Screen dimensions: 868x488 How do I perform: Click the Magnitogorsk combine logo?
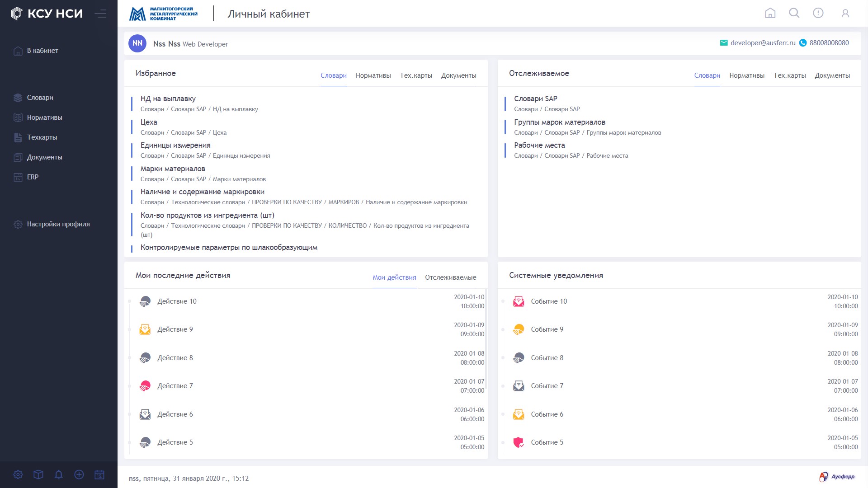coord(163,14)
